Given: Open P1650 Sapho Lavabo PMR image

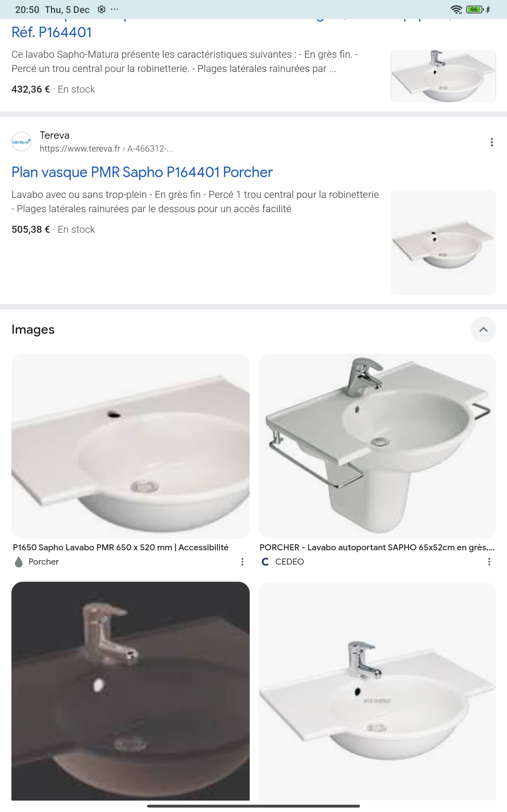Looking at the screenshot, I should pos(131,446).
